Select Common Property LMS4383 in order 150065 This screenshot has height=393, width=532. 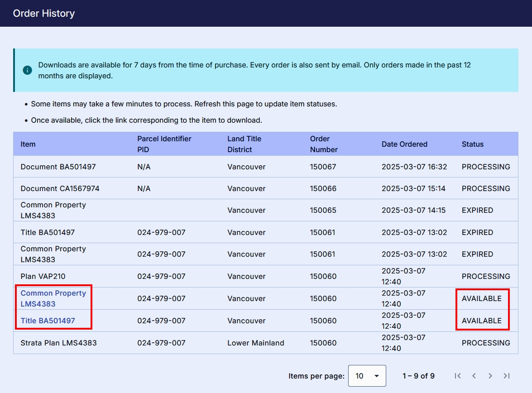(x=53, y=210)
